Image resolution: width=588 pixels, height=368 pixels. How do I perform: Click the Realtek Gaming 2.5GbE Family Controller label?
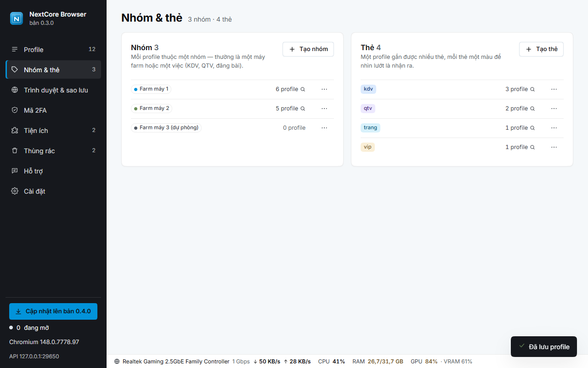pyautogui.click(x=176, y=362)
